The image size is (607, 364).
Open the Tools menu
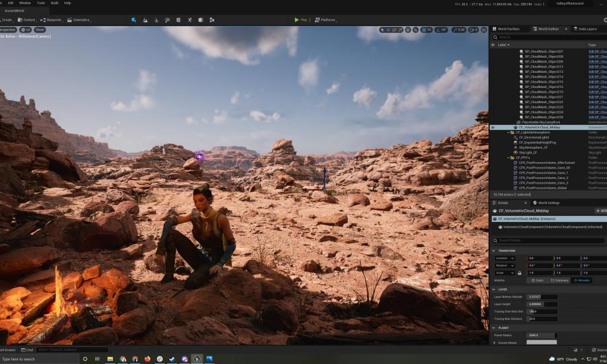point(41,2)
